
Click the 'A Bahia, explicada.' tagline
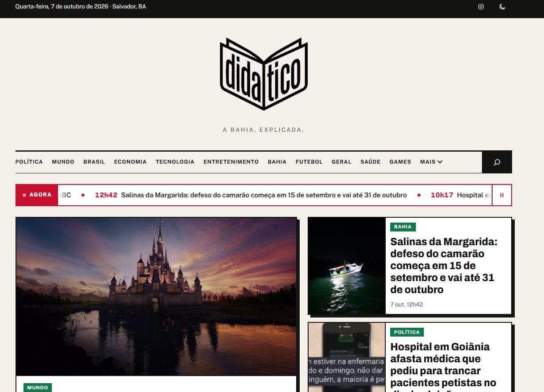263,130
